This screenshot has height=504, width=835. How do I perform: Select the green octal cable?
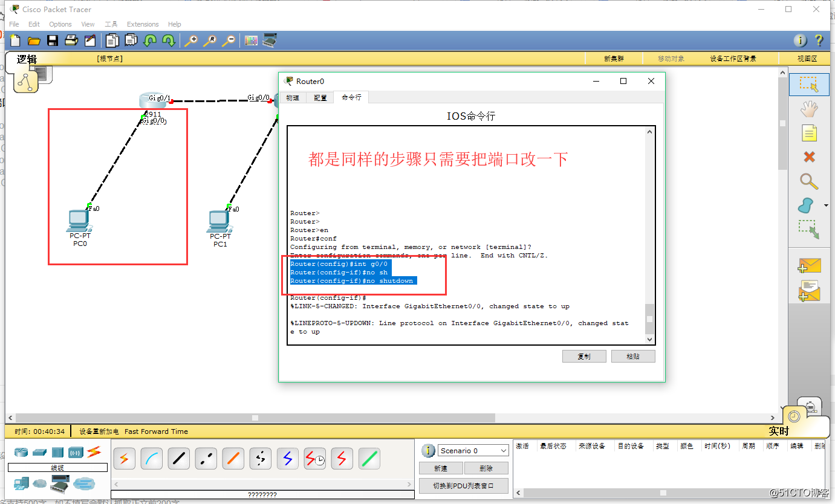369,459
